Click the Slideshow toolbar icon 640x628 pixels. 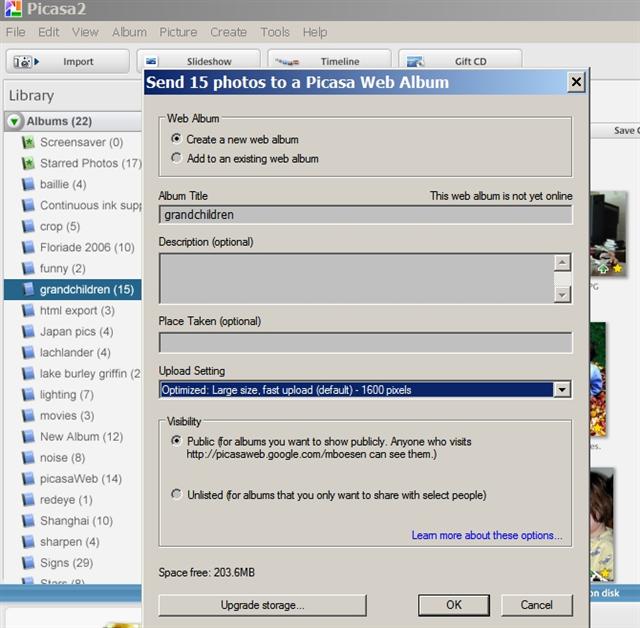click(x=151, y=62)
